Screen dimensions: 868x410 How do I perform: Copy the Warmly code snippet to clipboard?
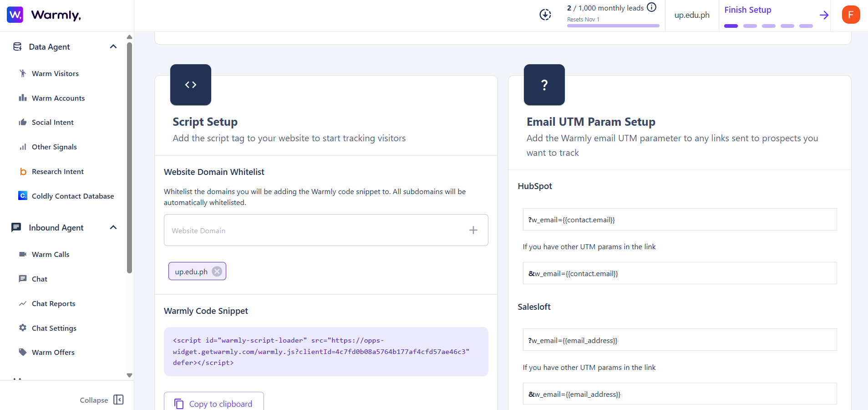(x=213, y=404)
